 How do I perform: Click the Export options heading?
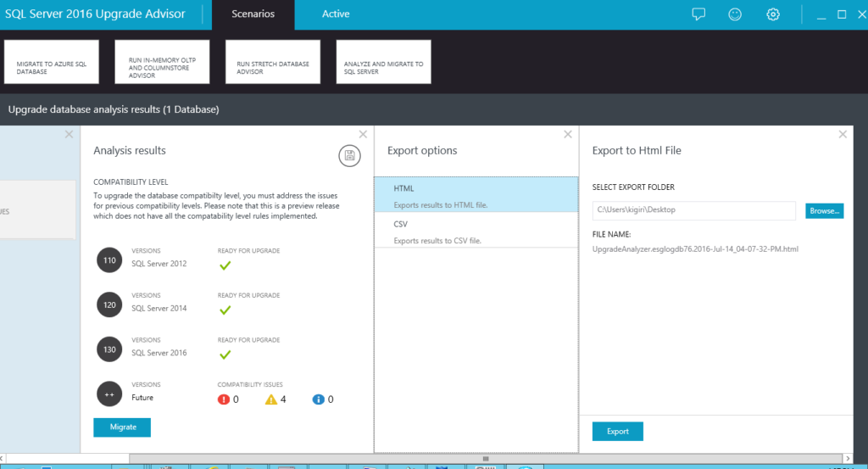pos(422,151)
